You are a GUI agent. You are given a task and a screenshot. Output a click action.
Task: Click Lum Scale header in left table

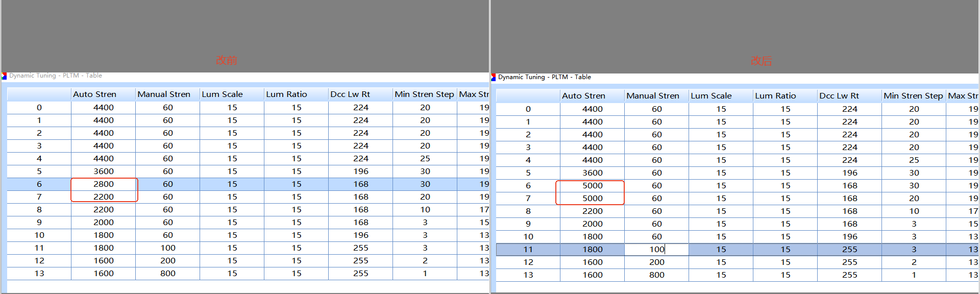click(x=232, y=94)
